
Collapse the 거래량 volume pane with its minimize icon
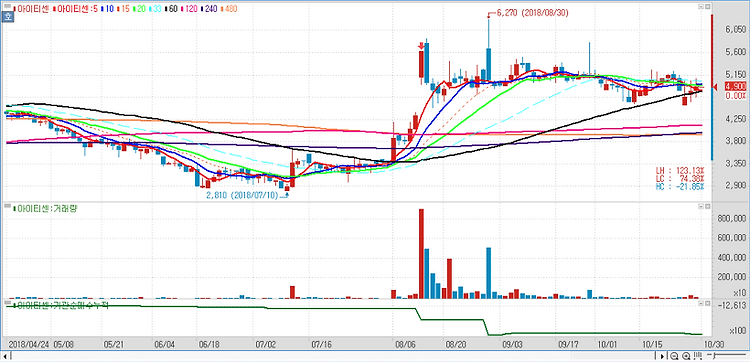click(x=701, y=206)
